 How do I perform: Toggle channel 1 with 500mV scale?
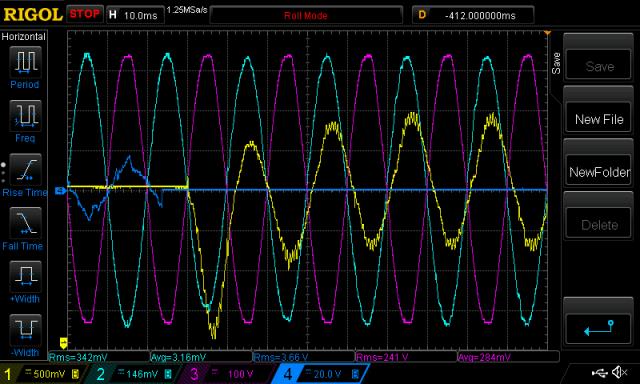pyautogui.click(x=41, y=374)
